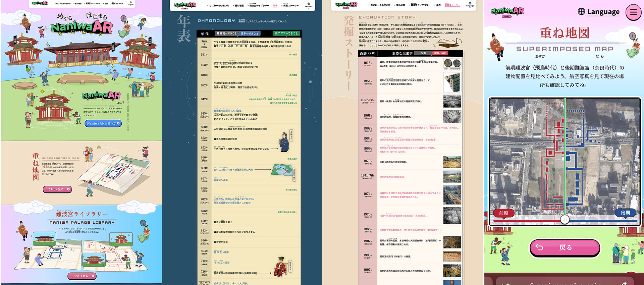The image size is (644, 285).
Task: Open なにわーるの使い方 in Excavation page nav
Action: coord(380,6)
